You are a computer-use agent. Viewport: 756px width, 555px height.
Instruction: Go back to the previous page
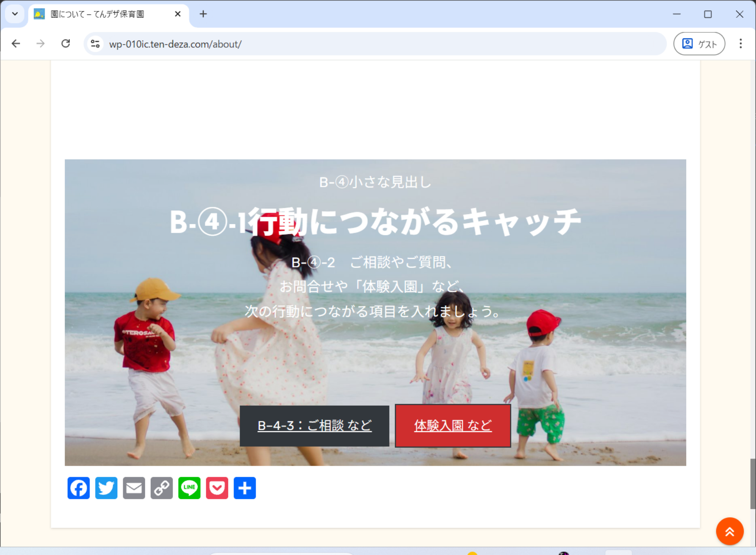click(x=16, y=44)
